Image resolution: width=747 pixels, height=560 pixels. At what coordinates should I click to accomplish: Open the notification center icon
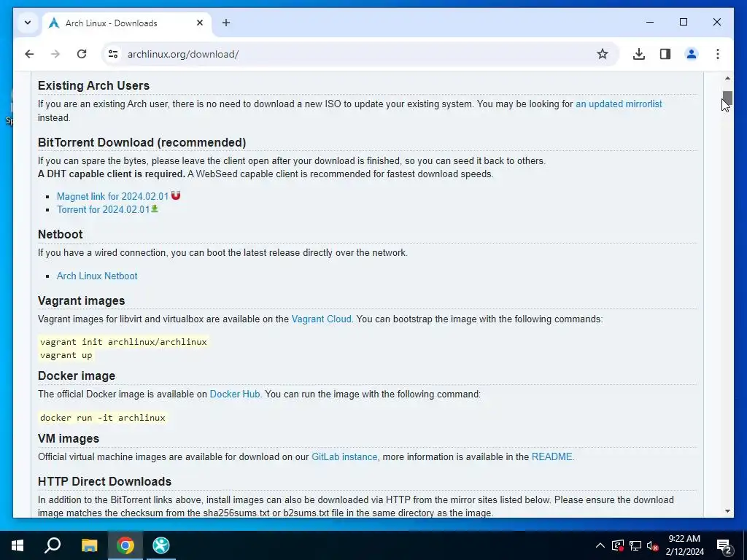click(724, 545)
